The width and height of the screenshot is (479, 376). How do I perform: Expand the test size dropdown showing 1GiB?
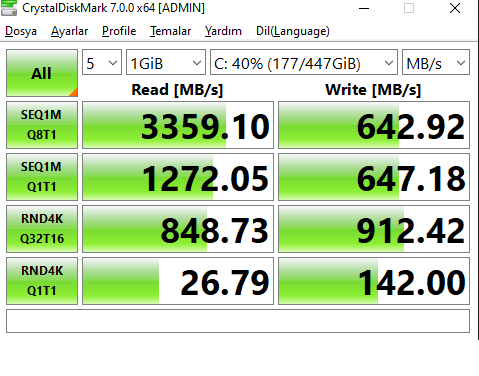pyautogui.click(x=166, y=62)
